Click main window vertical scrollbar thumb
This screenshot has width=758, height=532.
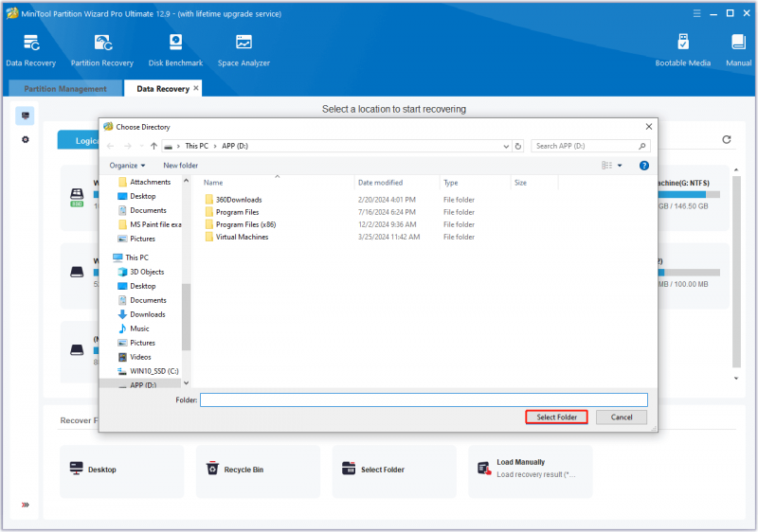tap(736, 272)
